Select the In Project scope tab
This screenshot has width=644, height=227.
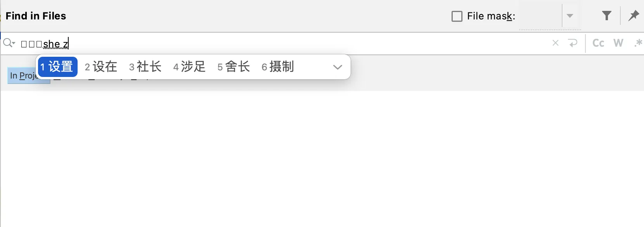point(23,76)
